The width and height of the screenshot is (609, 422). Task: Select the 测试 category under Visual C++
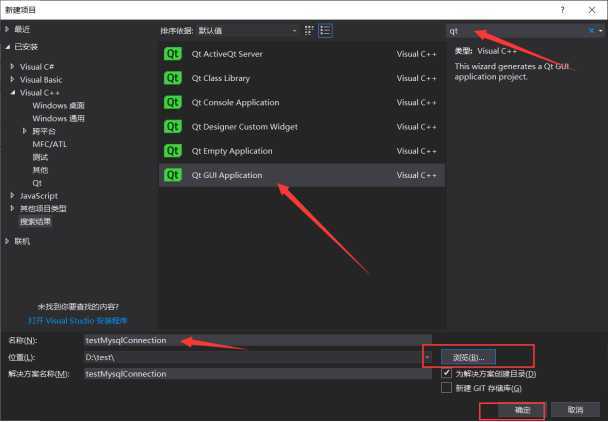point(40,157)
